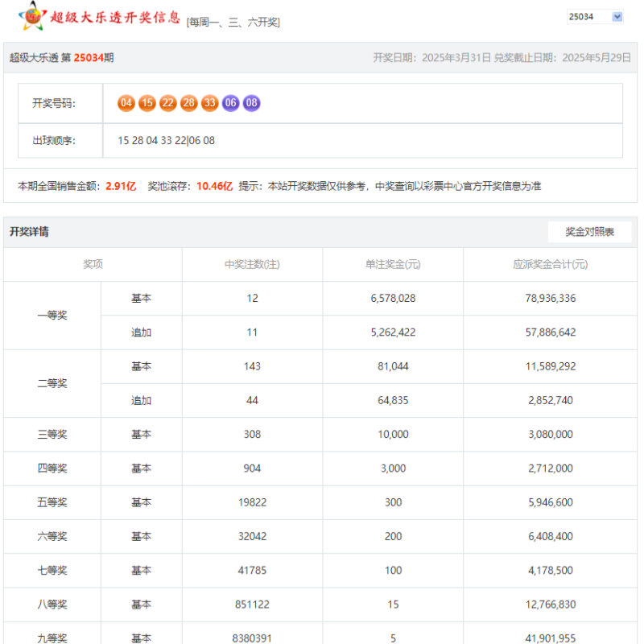Click the orange ball numbered 33
This screenshot has height=644, width=644.
pos(210,103)
